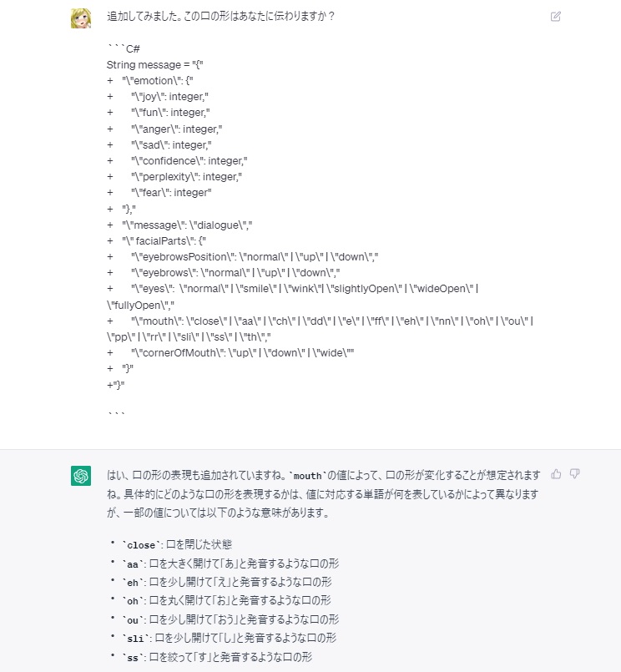This screenshot has width=621, height=672.
Task: Click the `ss` bullet item
Action: 217,657
